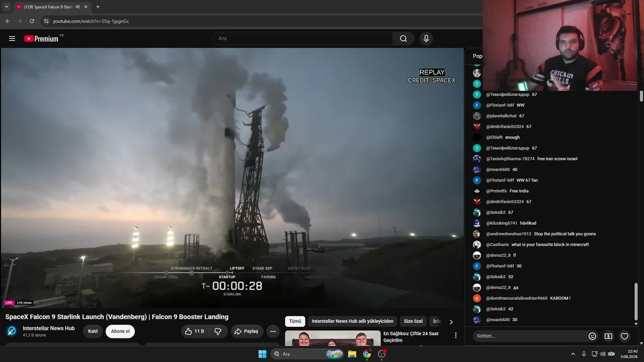Click the browser address bar URL
This screenshot has height=362, width=644.
tap(91, 21)
